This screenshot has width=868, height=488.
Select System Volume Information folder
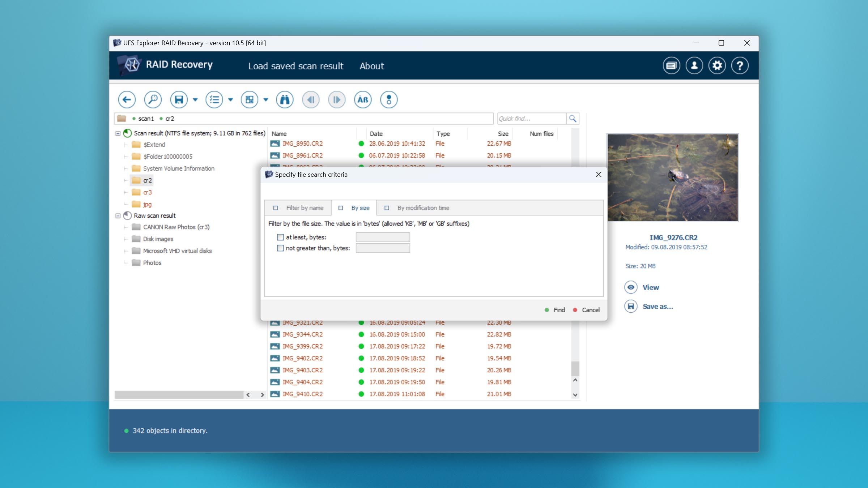pos(178,168)
